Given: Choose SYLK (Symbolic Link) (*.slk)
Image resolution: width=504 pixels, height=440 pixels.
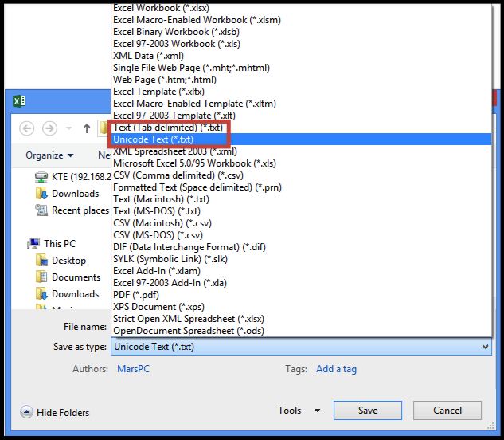Looking at the screenshot, I should (302, 259).
